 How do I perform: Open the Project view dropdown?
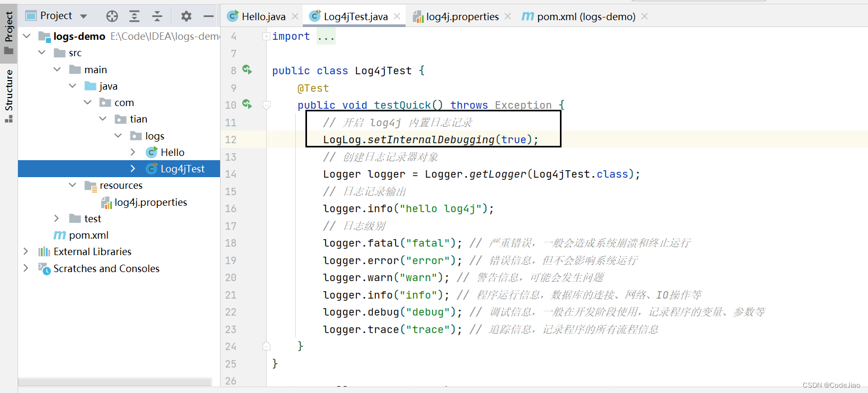(83, 16)
